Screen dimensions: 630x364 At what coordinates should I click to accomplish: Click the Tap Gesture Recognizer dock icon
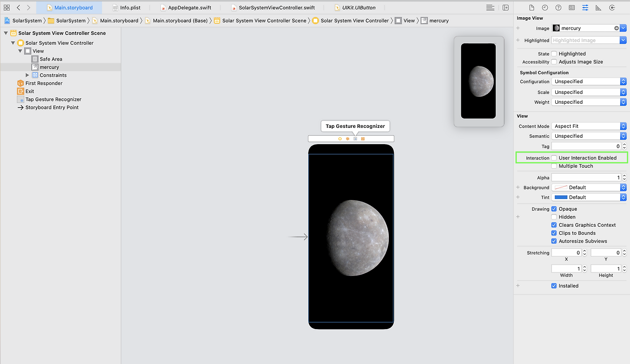click(x=355, y=139)
